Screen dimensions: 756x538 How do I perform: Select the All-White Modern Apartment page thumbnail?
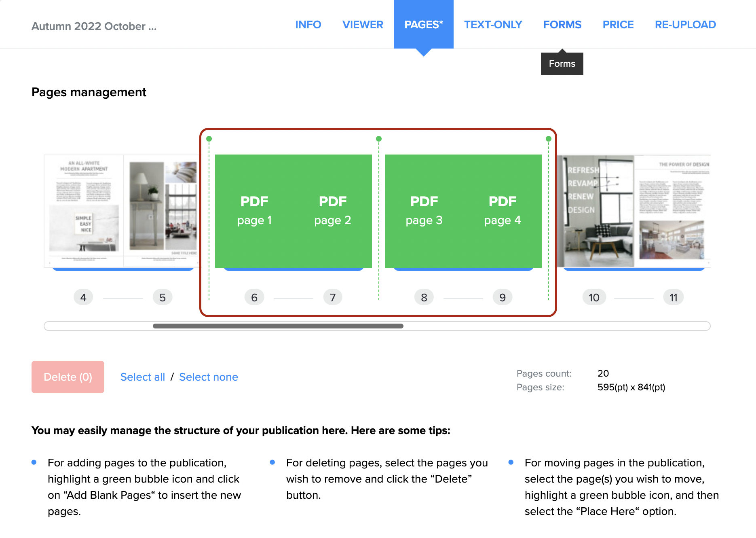click(84, 211)
